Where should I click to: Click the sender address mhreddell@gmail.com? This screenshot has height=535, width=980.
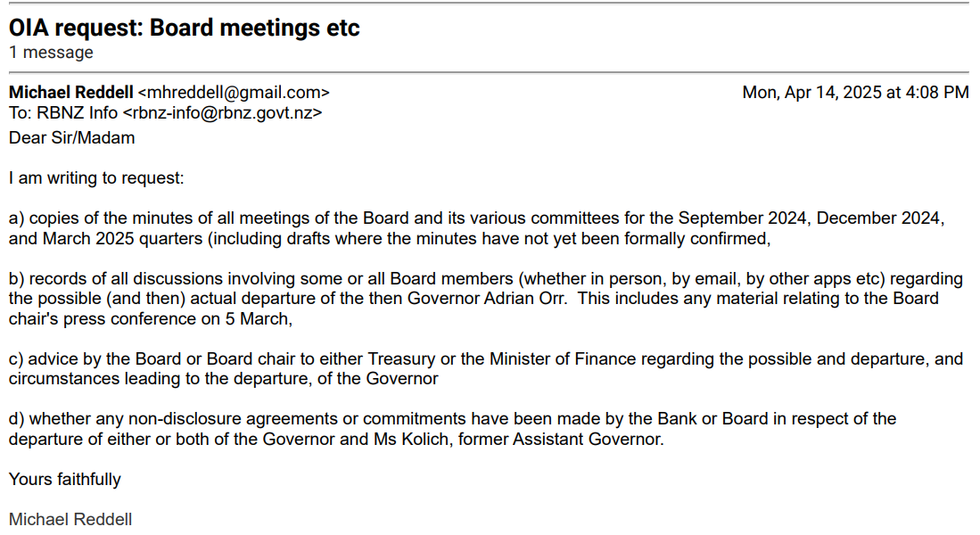[x=234, y=92]
